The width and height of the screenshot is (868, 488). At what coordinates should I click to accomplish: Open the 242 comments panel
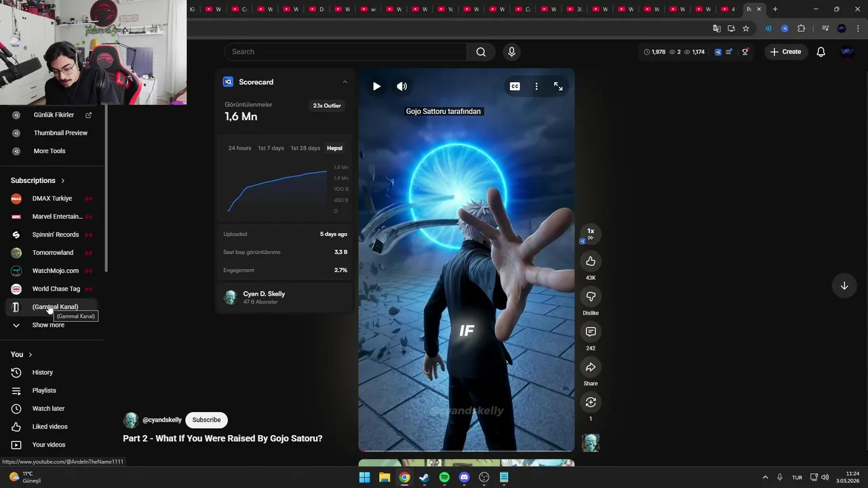(591, 331)
